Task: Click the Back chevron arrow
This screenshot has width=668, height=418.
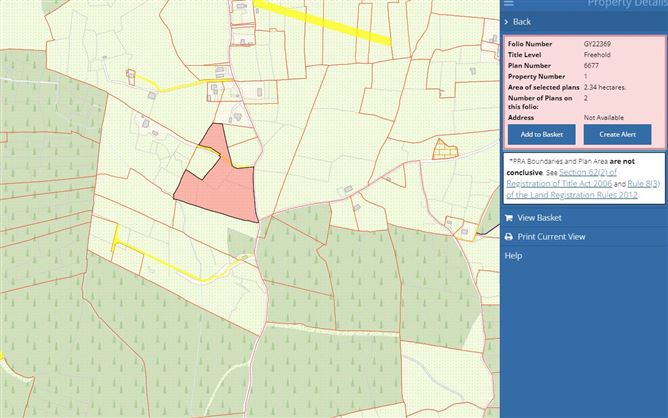Action: coord(506,21)
